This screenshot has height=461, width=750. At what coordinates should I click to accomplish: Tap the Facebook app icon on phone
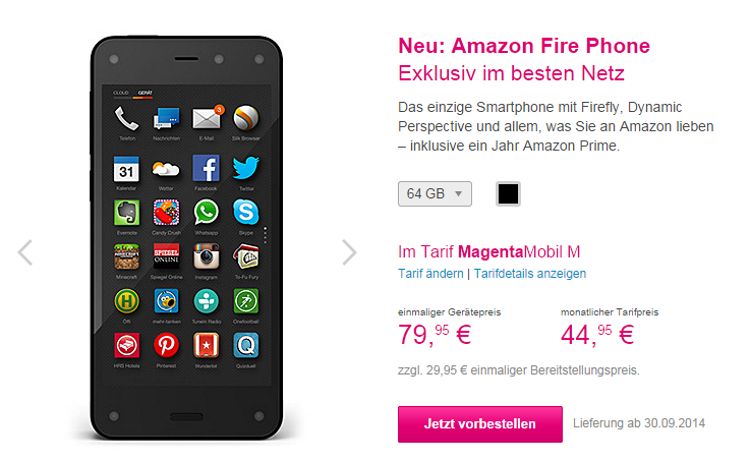[x=206, y=168]
